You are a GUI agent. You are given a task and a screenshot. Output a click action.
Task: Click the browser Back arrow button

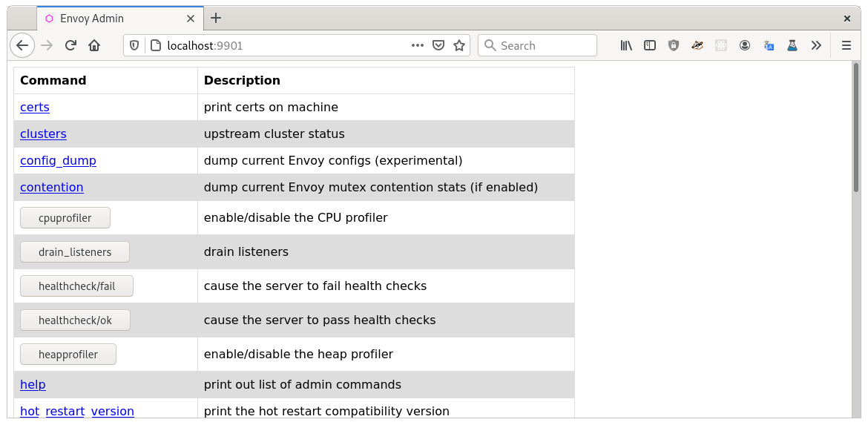point(22,45)
